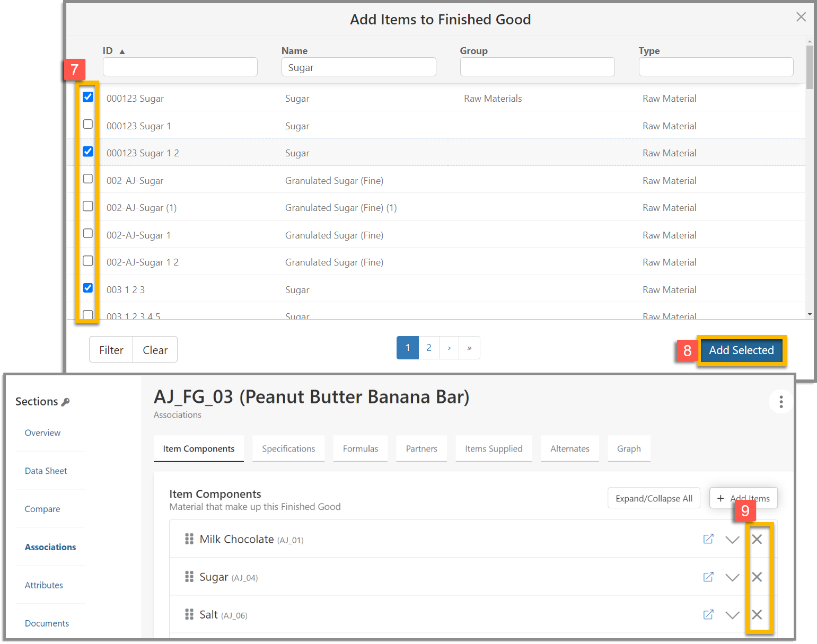Open Milk Chocolate in new window
The image size is (817, 644).
click(x=708, y=539)
